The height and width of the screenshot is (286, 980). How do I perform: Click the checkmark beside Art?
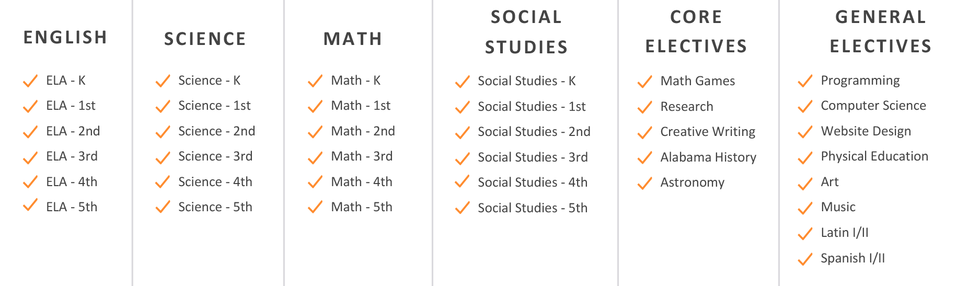pyautogui.click(x=805, y=182)
